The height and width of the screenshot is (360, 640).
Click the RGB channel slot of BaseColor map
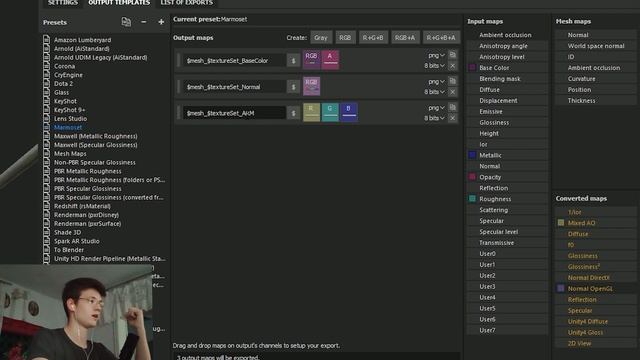311,60
